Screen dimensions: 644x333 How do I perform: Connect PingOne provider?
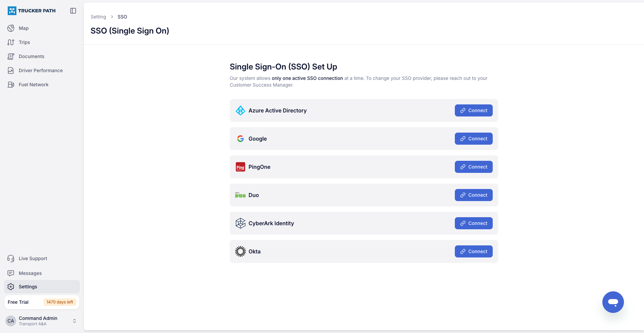[474, 167]
